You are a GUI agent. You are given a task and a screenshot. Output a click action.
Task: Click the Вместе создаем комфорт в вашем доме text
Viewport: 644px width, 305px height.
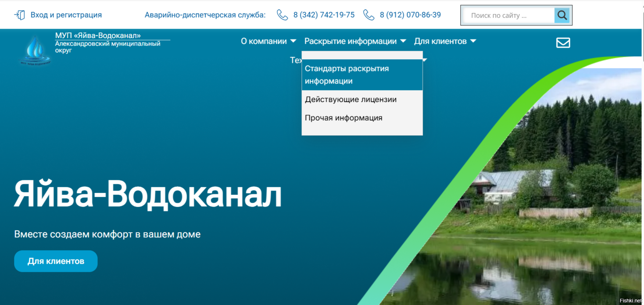tap(107, 234)
